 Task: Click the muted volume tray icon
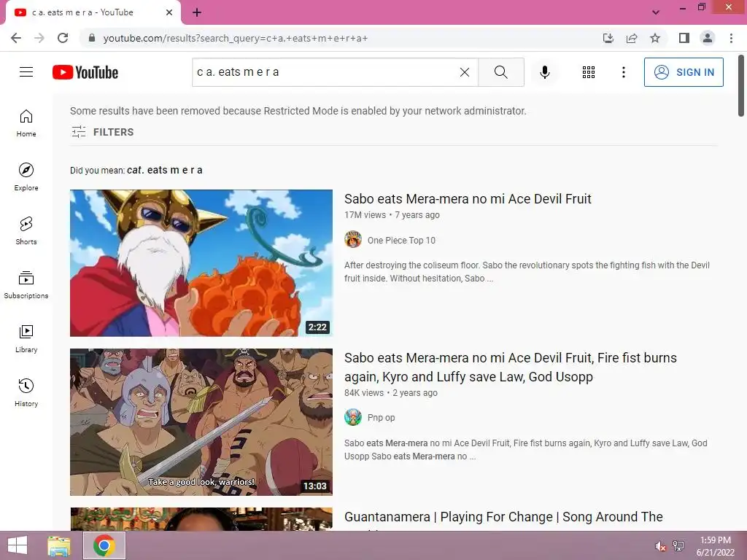tap(660, 545)
